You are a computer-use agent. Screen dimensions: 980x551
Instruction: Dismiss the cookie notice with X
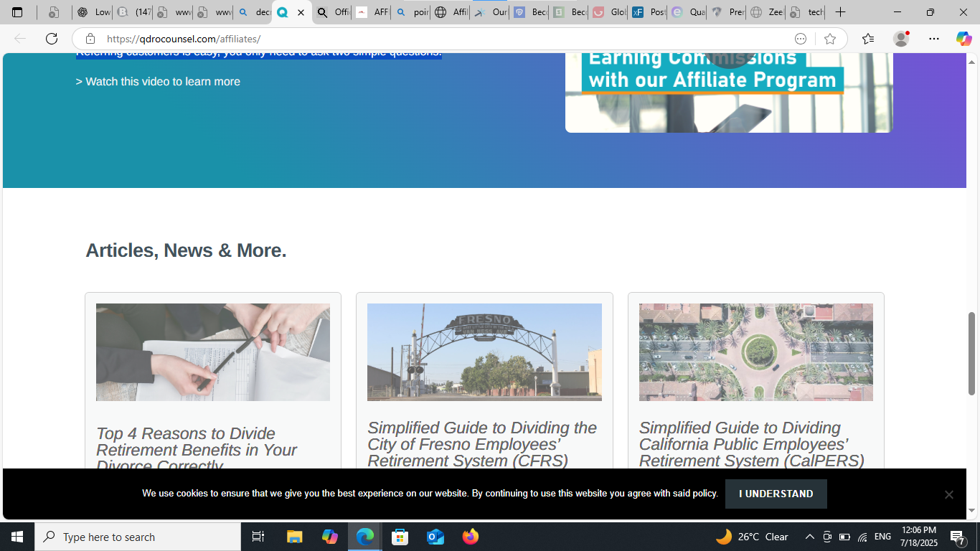click(x=948, y=494)
